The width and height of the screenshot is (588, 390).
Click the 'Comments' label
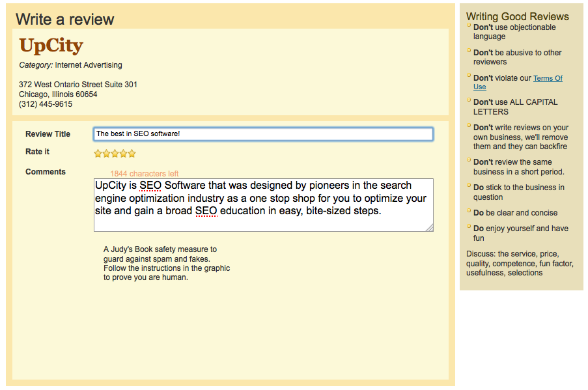point(46,172)
